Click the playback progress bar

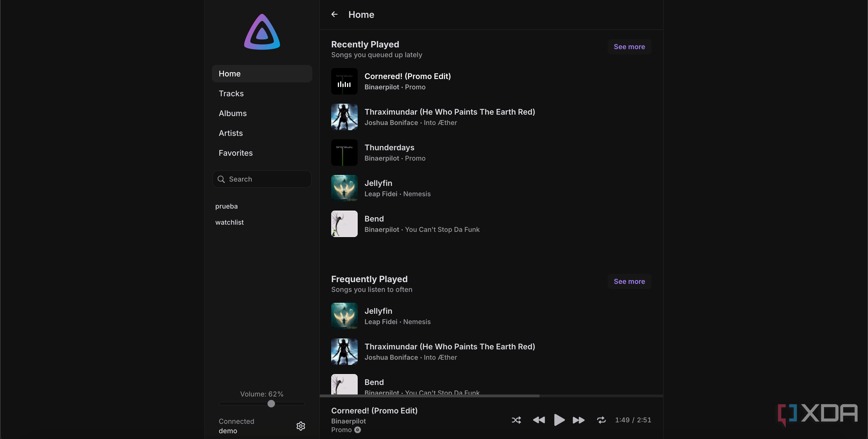(491, 396)
